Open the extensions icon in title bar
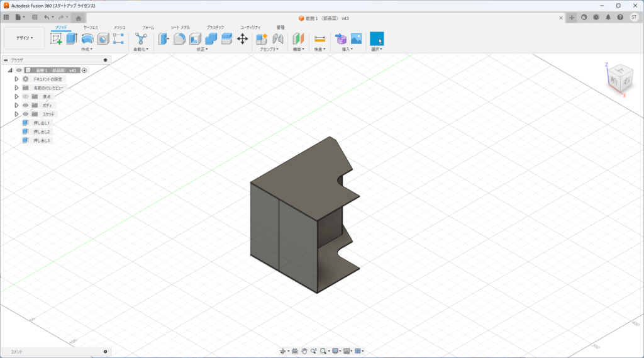This screenshot has height=358, width=644. 584,17
